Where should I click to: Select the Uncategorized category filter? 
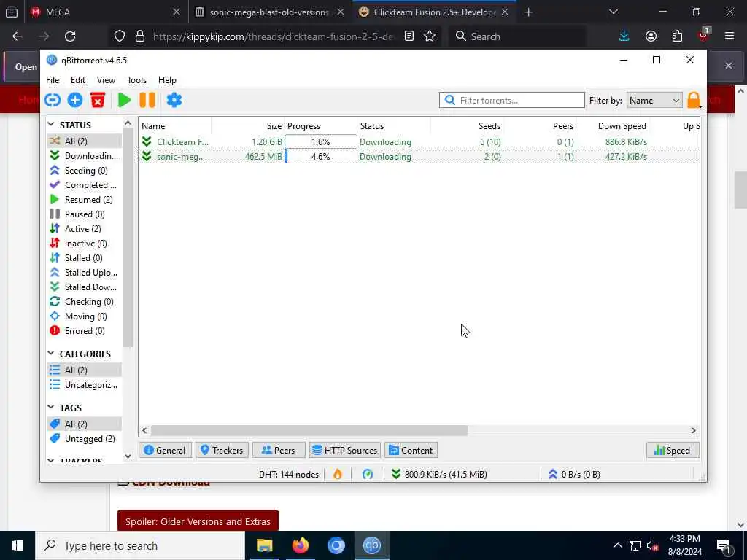coord(84,385)
